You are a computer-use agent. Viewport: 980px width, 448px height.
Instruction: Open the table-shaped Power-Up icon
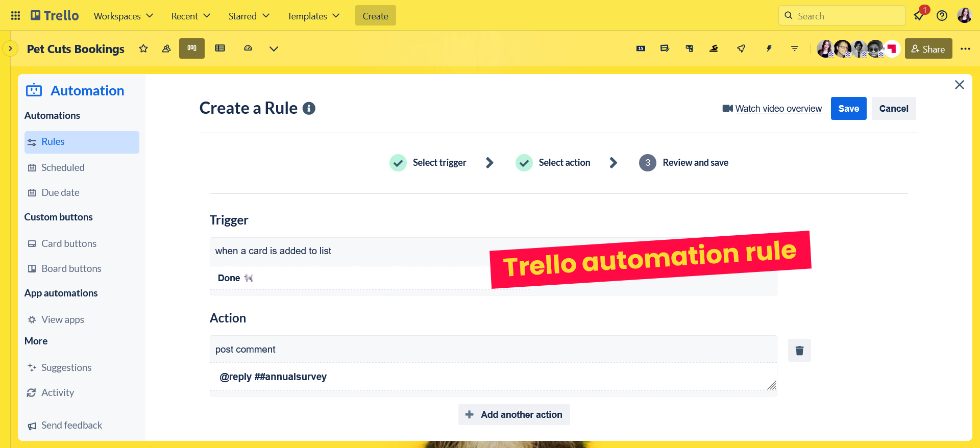click(x=690, y=48)
